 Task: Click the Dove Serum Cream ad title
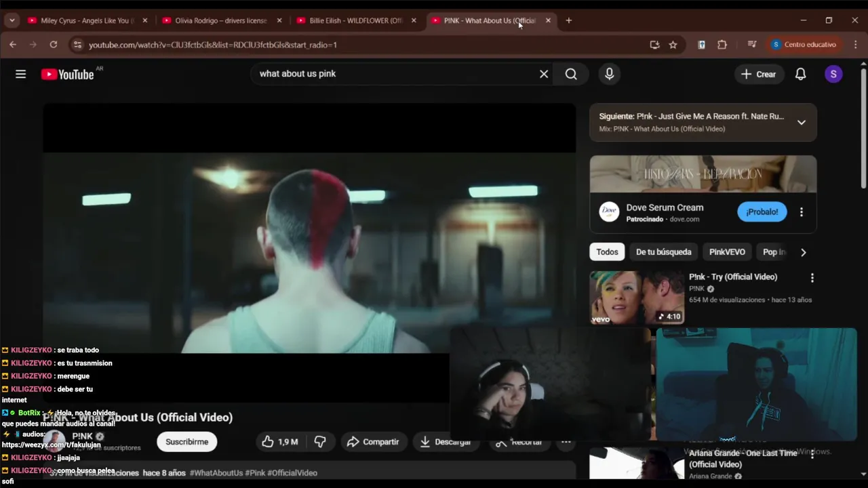(x=665, y=207)
